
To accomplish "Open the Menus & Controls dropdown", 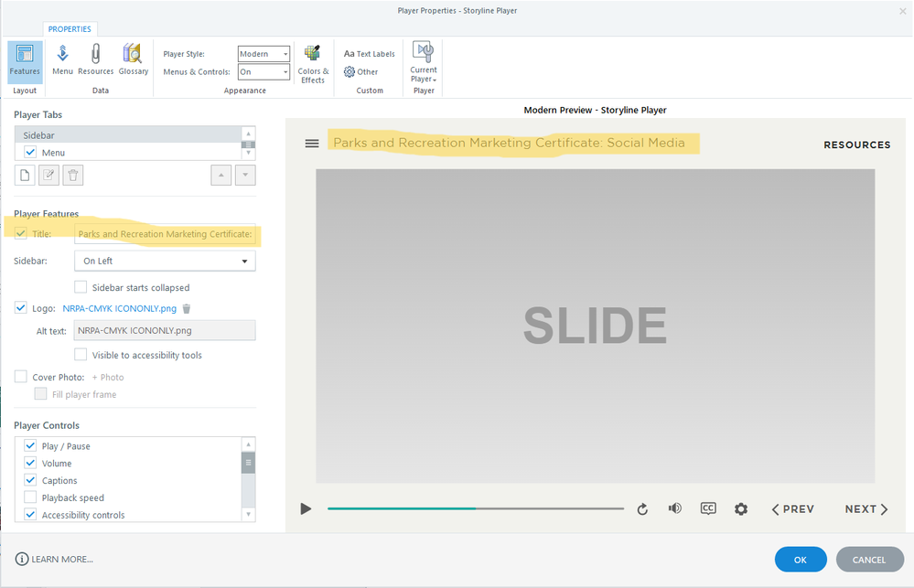I will (263, 72).
